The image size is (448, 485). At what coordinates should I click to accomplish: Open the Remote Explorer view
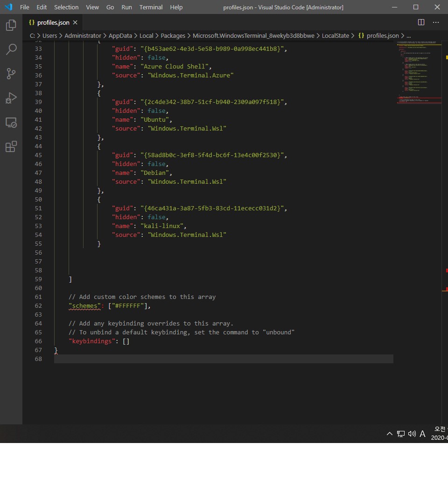pyautogui.click(x=11, y=123)
